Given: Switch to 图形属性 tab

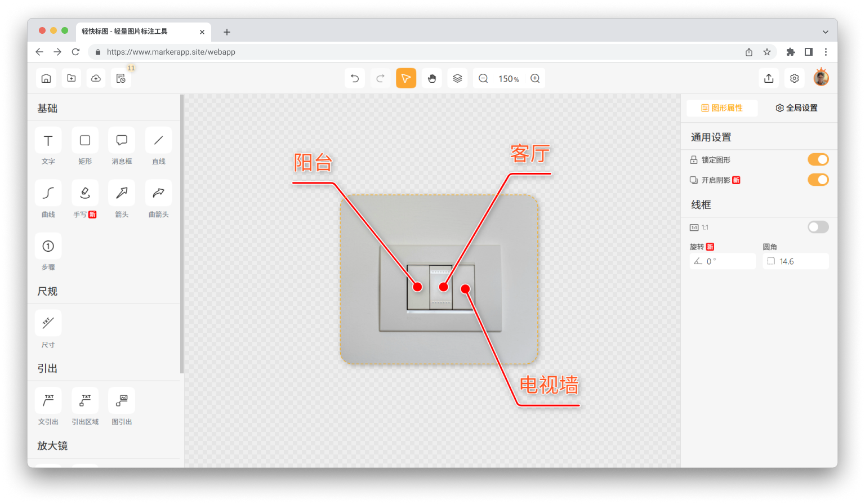Looking at the screenshot, I should click(722, 108).
